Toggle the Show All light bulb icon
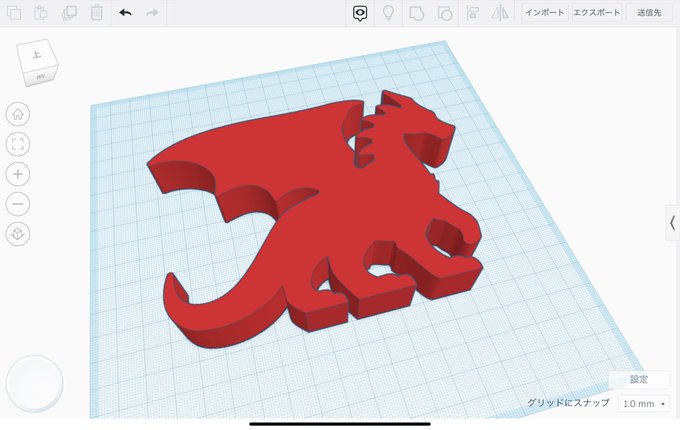The width and height of the screenshot is (680, 430). click(388, 13)
